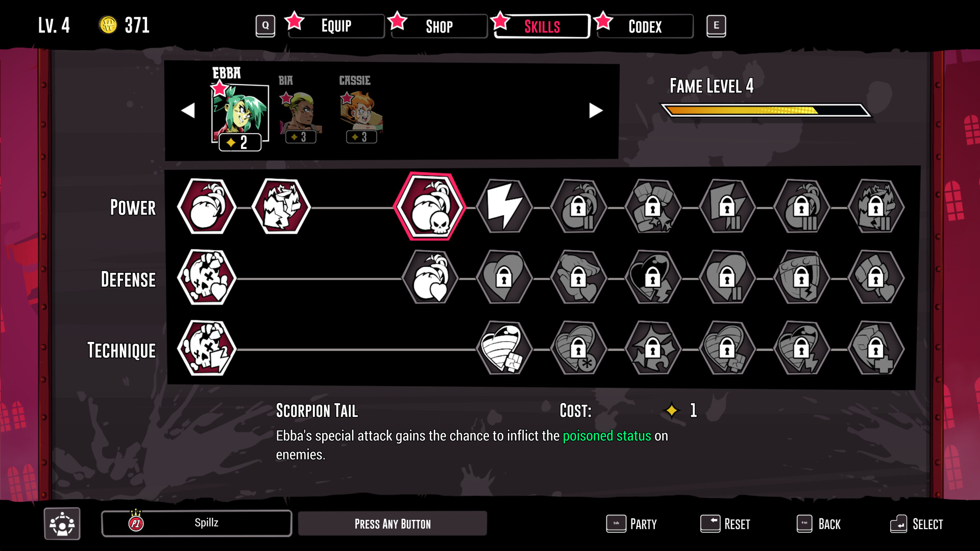Image resolution: width=980 pixels, height=551 pixels.
Task: Select the striped heart Technique skill
Action: 504,348
